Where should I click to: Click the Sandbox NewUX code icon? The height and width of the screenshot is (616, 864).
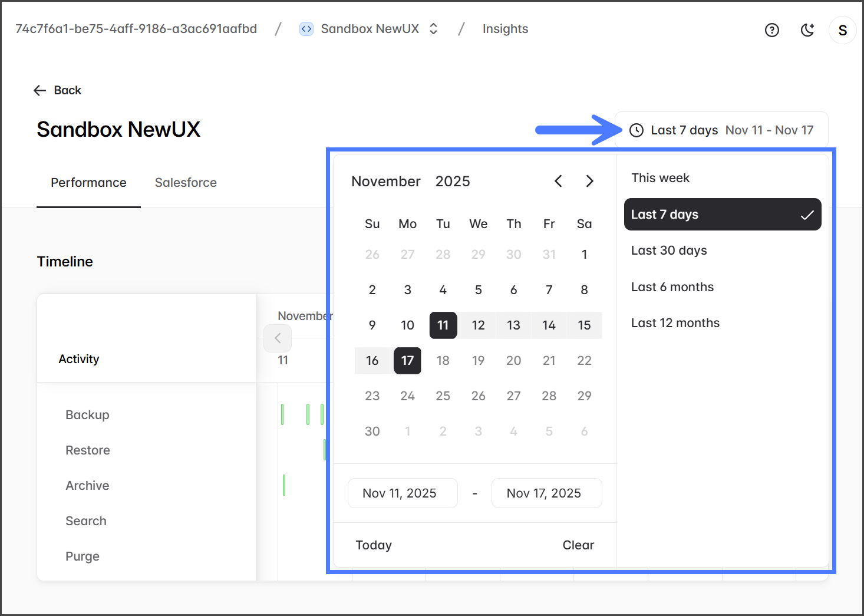pos(306,29)
